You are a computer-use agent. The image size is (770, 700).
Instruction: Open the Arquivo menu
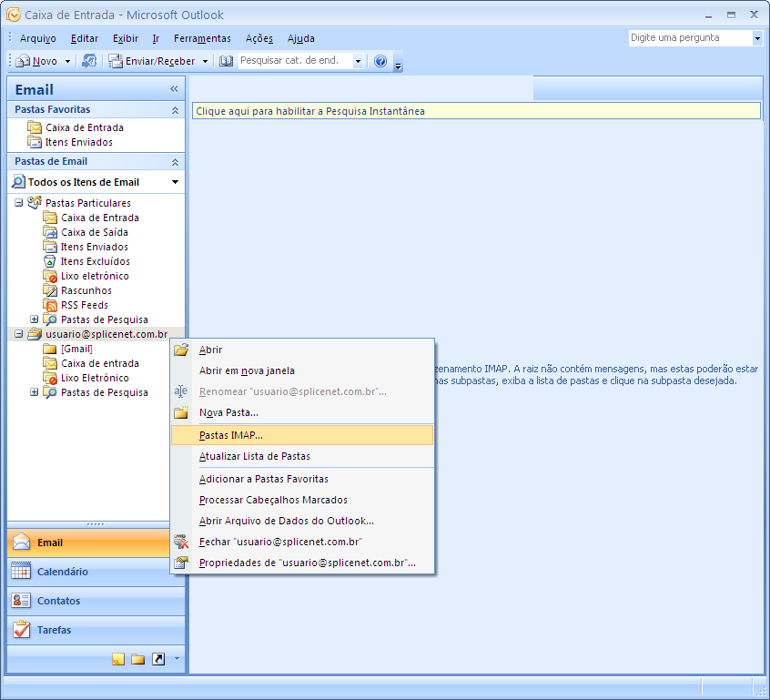(38, 38)
